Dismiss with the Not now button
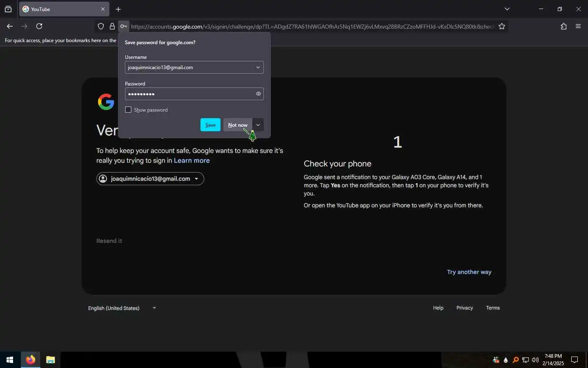Image resolution: width=588 pixels, height=368 pixels. 238,125
